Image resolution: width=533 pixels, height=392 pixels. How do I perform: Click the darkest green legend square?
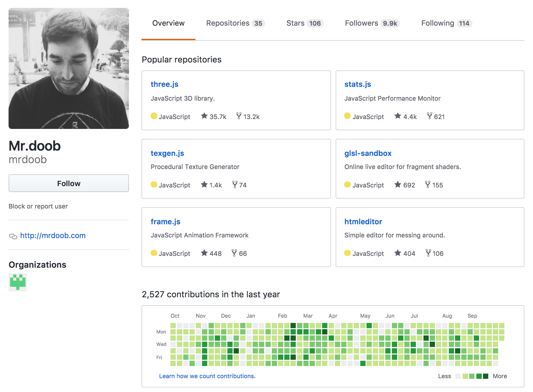[x=486, y=376]
